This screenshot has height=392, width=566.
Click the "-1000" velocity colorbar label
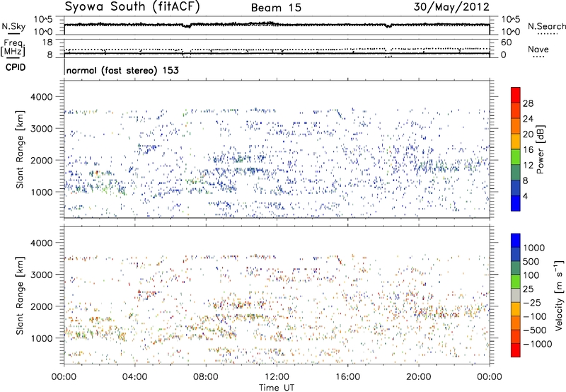click(x=537, y=344)
